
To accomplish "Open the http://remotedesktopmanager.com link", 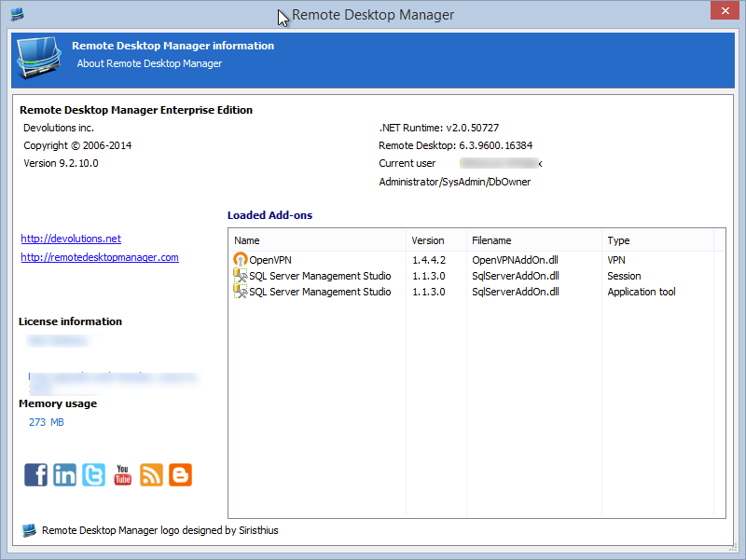I will coord(100,257).
